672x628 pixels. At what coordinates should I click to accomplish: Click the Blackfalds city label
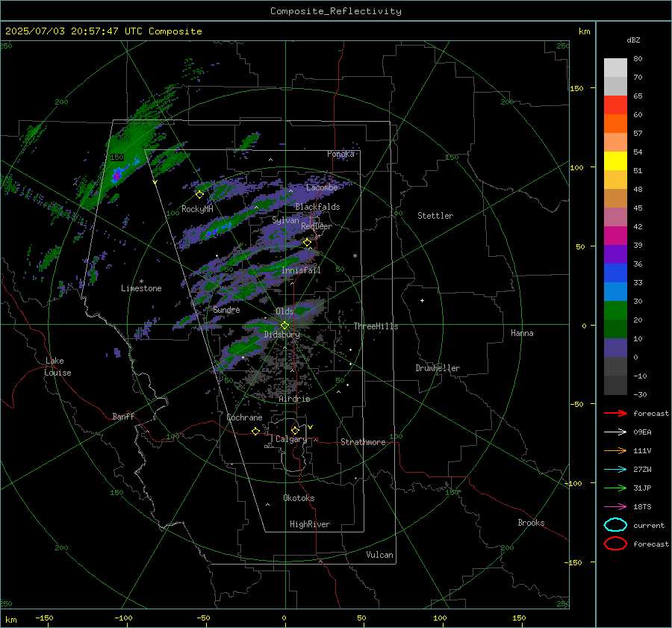point(317,207)
